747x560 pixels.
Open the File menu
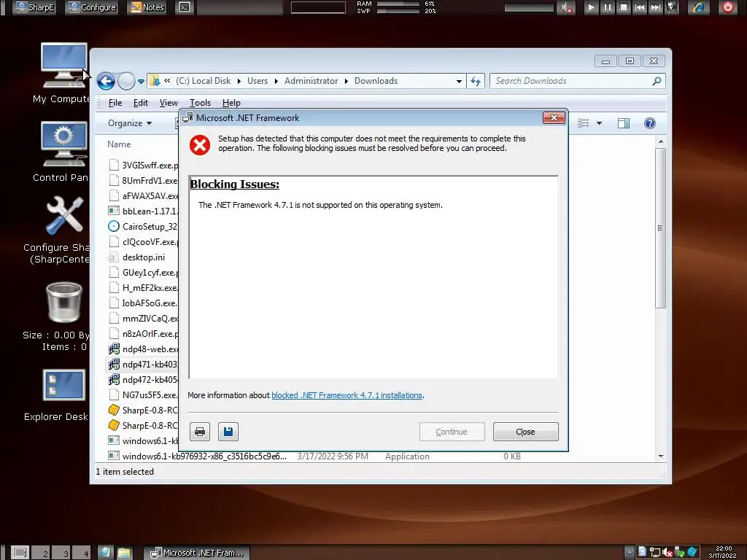(115, 103)
